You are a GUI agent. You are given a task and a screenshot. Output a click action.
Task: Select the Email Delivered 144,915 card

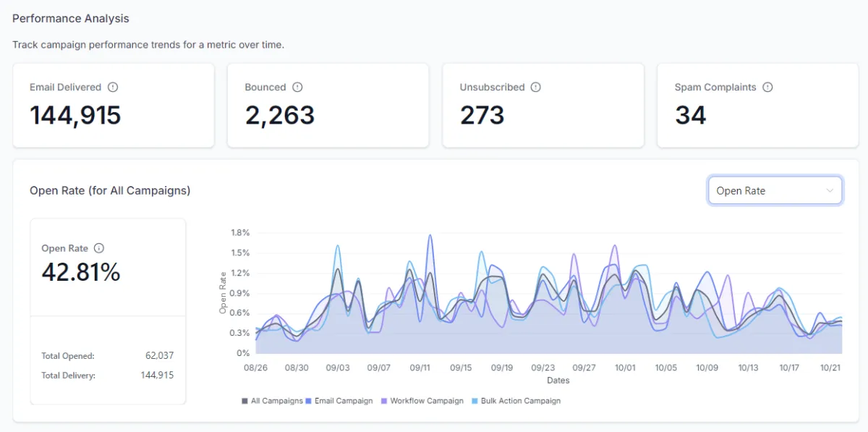click(114, 105)
